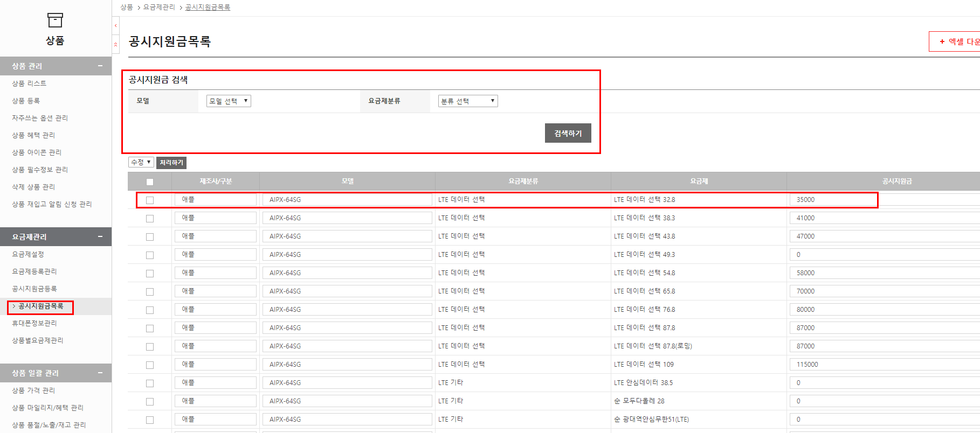980x433 pixels.
Task: Open the 모델 선택 dropdown
Action: (x=229, y=101)
